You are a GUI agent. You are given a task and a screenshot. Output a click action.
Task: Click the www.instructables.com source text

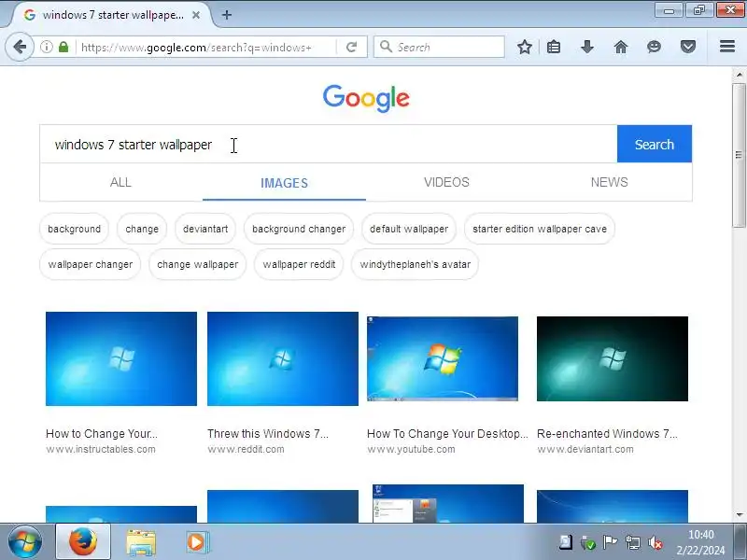101,449
